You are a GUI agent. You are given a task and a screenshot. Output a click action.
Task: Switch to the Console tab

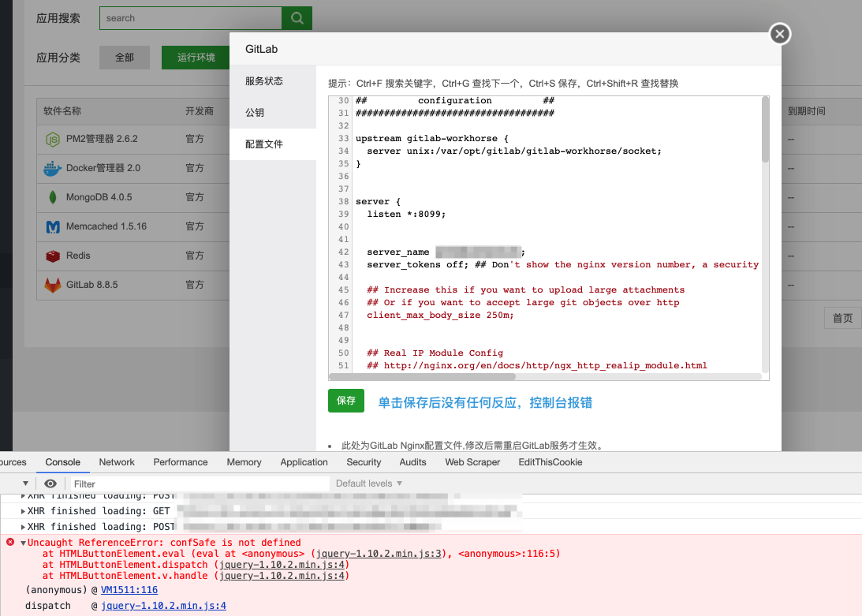pyautogui.click(x=62, y=462)
